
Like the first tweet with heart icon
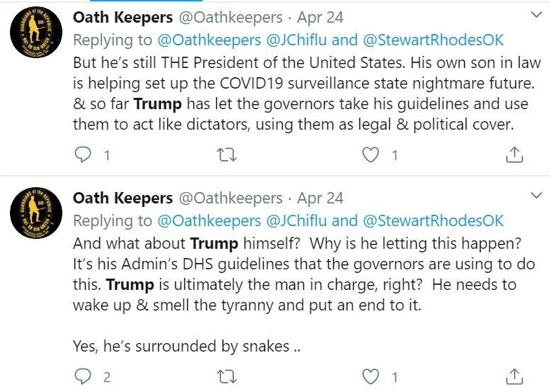coord(371,155)
